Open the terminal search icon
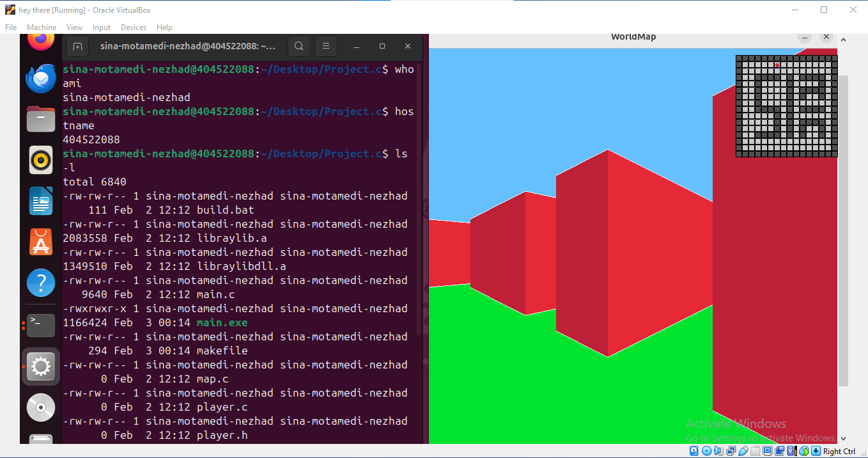868x458 pixels. (298, 45)
